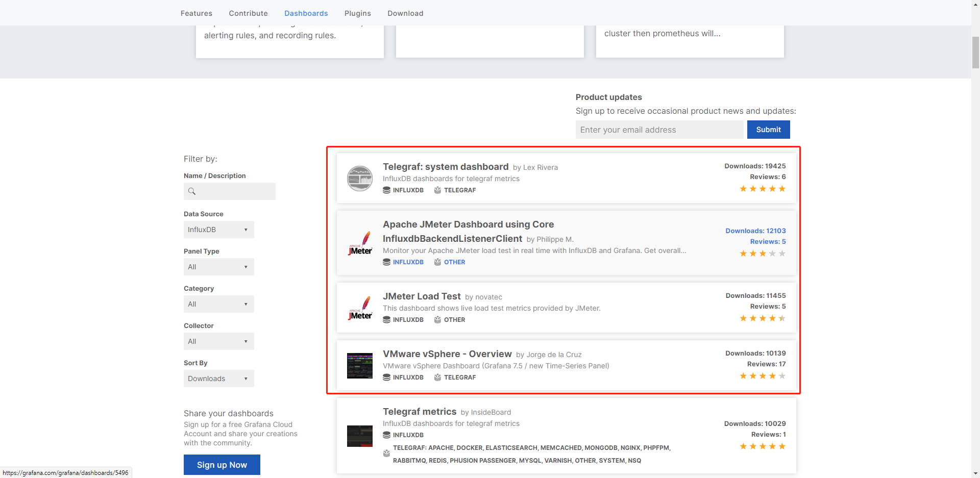This screenshot has height=478, width=980.
Task: Go to the Dashboards nav tab
Action: pos(306,13)
